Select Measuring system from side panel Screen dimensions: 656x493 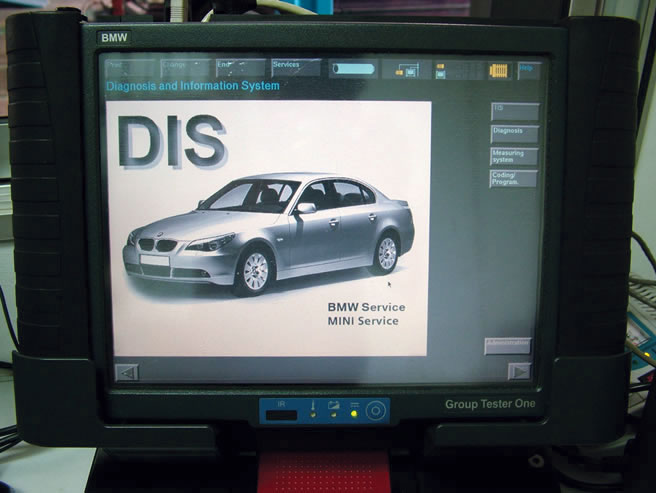tap(514, 156)
